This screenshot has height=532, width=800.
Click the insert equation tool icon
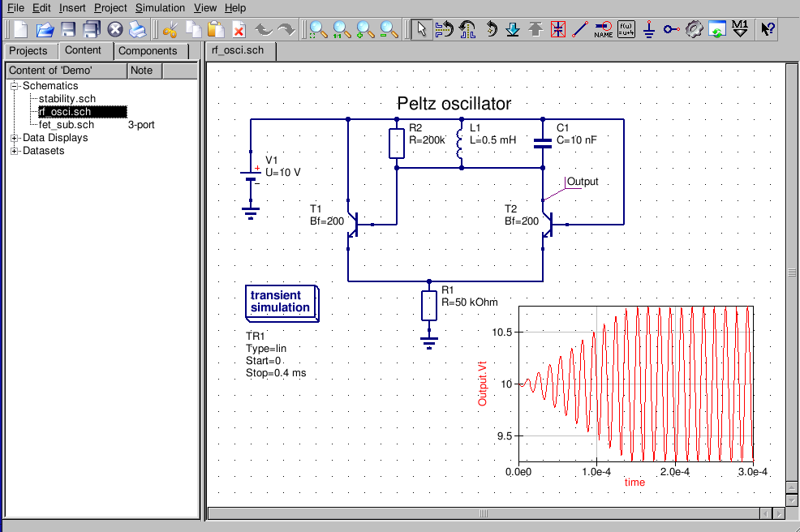point(626,30)
